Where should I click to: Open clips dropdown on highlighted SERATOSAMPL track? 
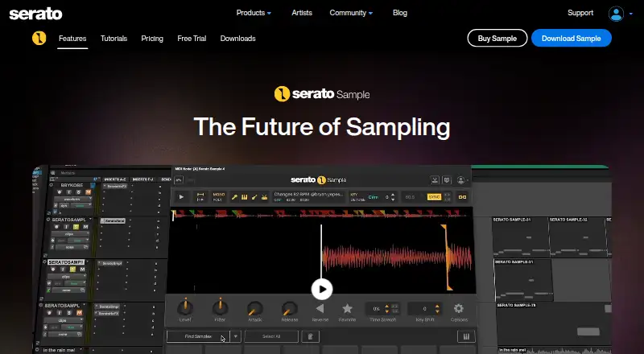(68, 277)
